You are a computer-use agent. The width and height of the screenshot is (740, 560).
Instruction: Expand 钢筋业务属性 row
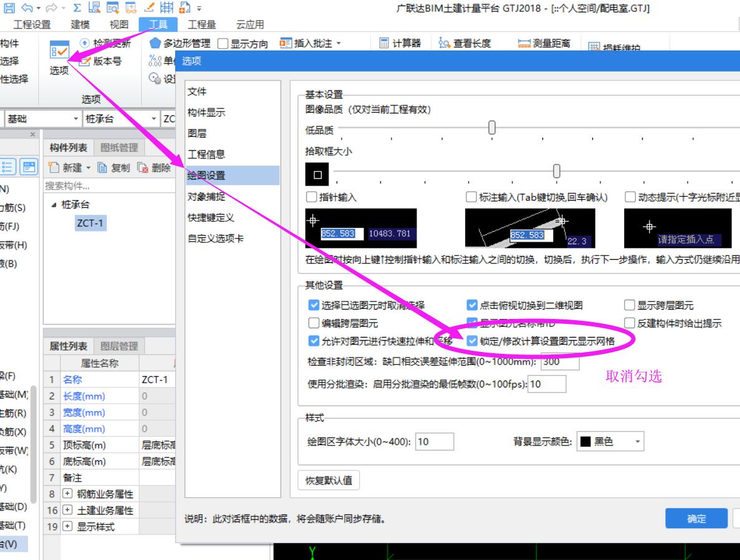point(67,493)
